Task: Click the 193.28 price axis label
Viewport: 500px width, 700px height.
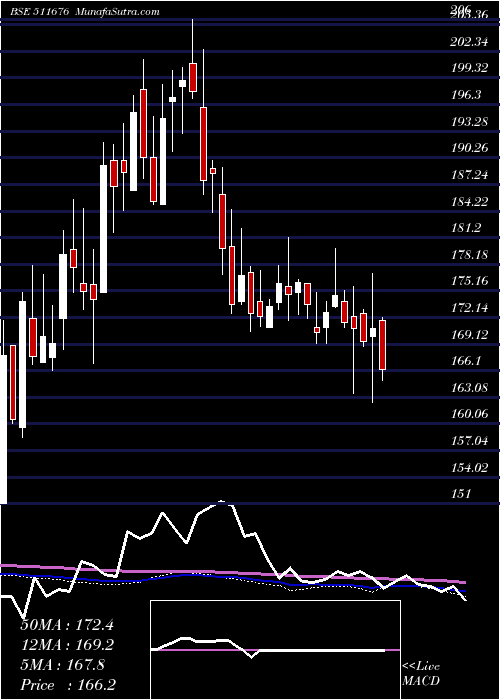Action: click(469, 121)
